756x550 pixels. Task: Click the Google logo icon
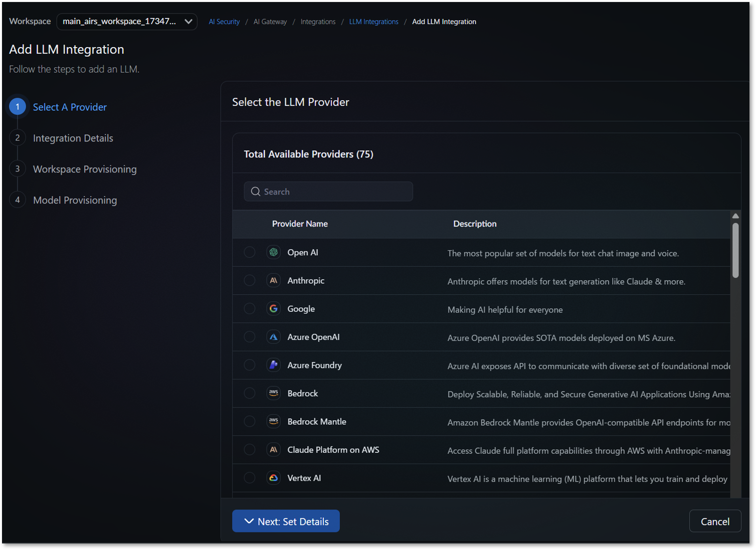coord(273,308)
